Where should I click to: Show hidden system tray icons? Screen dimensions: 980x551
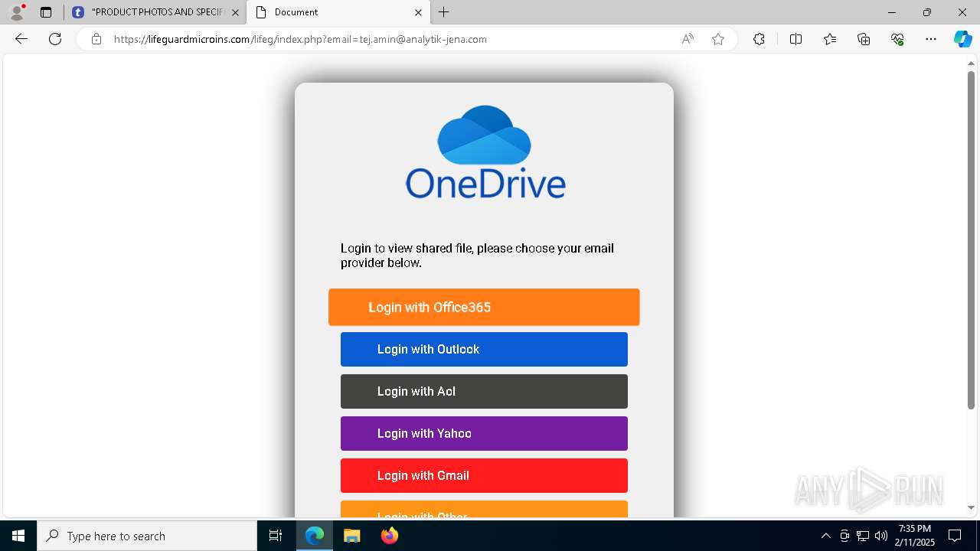(825, 536)
